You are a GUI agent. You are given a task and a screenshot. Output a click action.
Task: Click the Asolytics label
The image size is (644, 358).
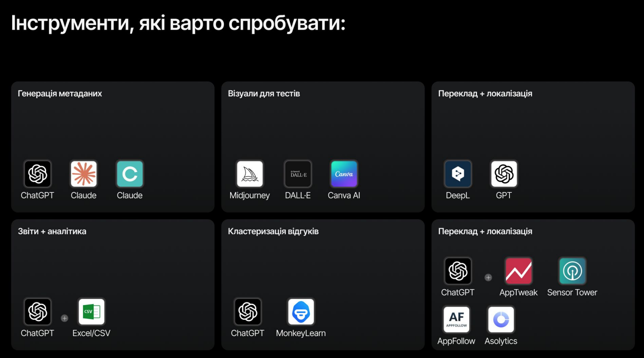tap(501, 341)
